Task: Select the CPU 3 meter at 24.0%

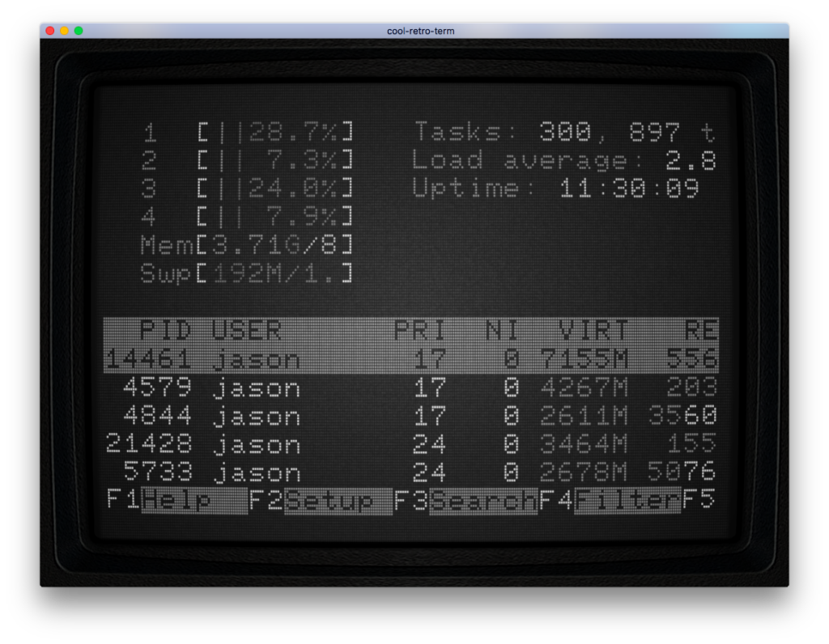Action: coord(248,188)
